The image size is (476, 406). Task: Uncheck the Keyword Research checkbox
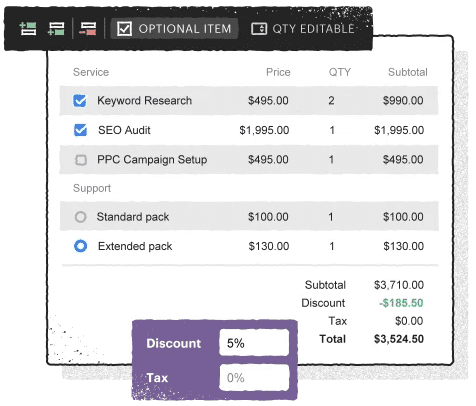point(80,101)
